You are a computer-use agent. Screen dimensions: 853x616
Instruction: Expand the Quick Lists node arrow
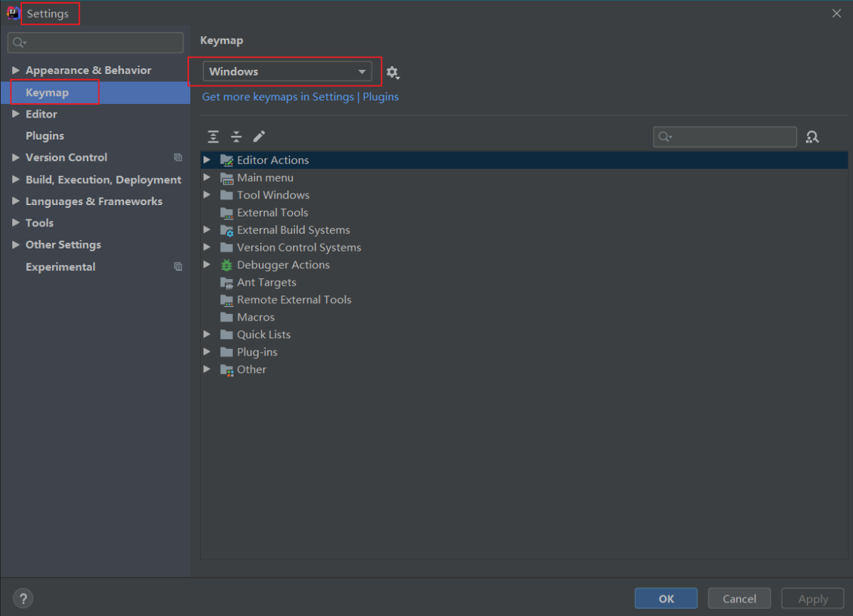tap(207, 335)
